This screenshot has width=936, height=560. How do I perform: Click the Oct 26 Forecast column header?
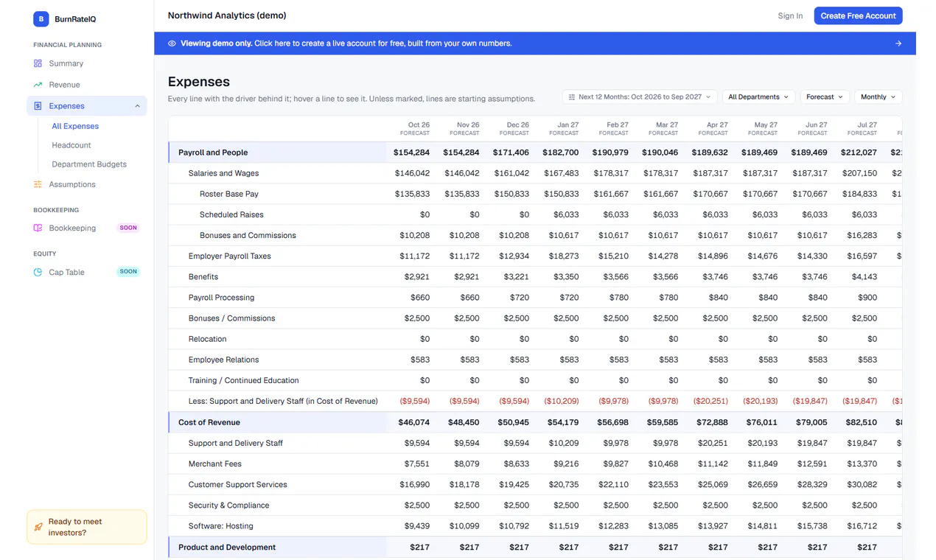tap(415, 129)
